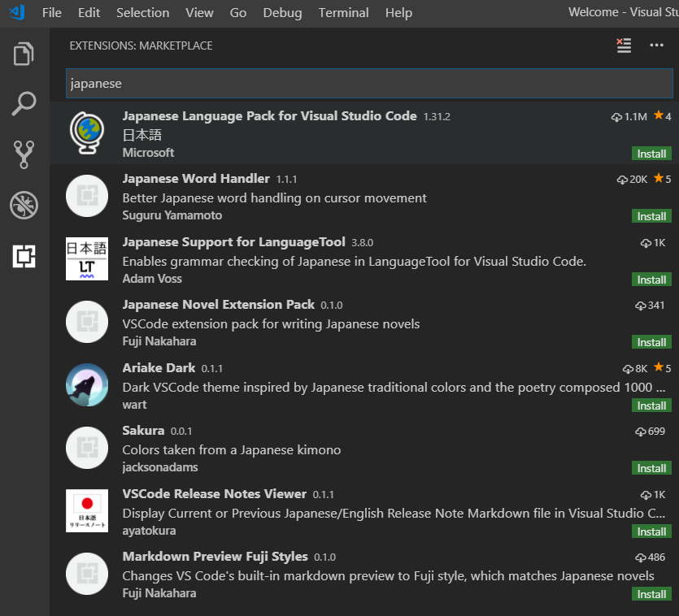Click the '341' download count

point(650,306)
